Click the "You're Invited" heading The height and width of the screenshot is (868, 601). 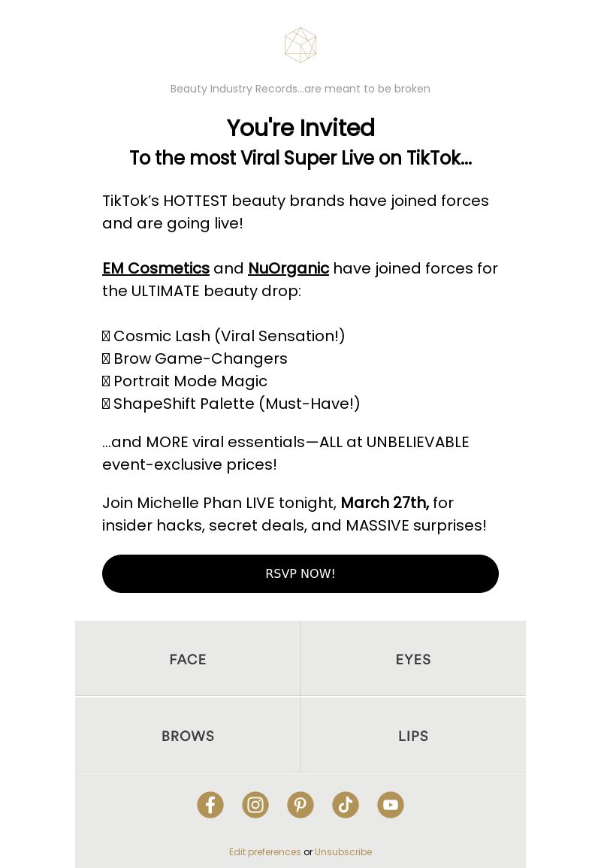click(300, 128)
